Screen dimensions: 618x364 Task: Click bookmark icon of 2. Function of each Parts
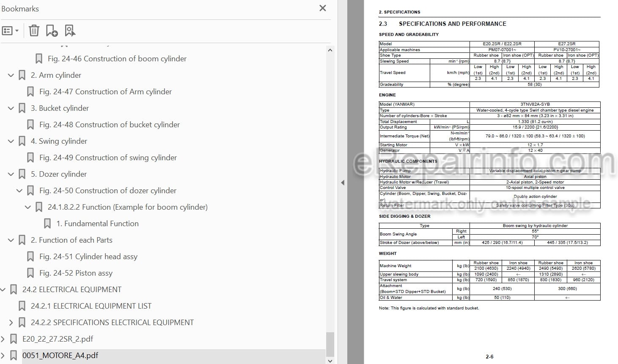click(22, 240)
